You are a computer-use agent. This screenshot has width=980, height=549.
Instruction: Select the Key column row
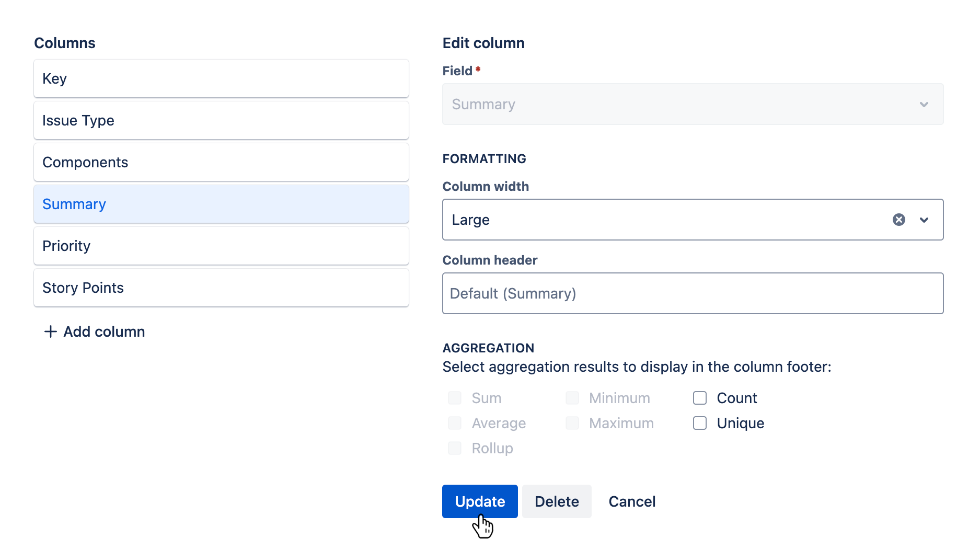point(221,78)
